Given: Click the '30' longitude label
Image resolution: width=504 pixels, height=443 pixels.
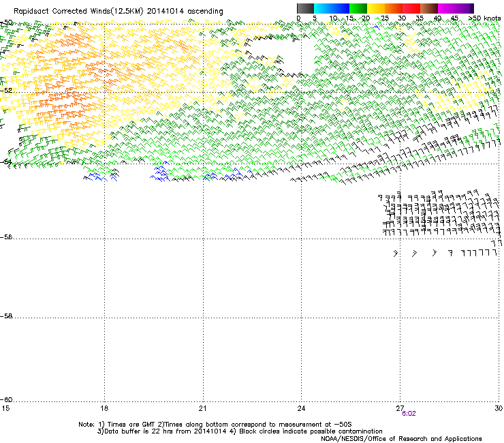Looking at the screenshot, I should tap(499, 408).
